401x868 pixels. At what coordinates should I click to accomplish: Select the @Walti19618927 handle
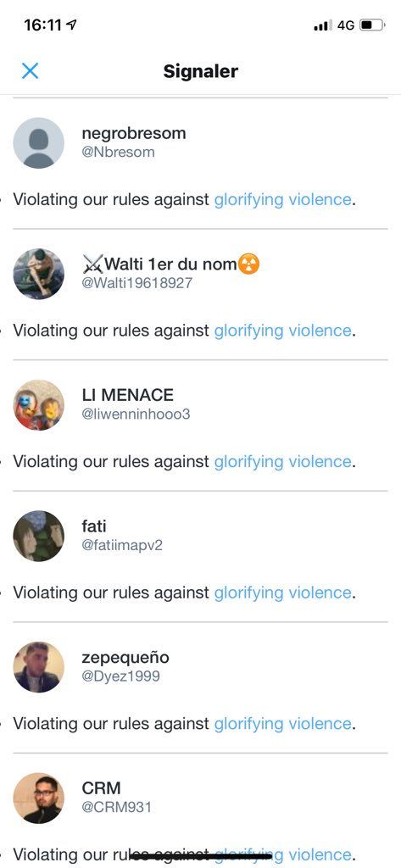(x=136, y=283)
